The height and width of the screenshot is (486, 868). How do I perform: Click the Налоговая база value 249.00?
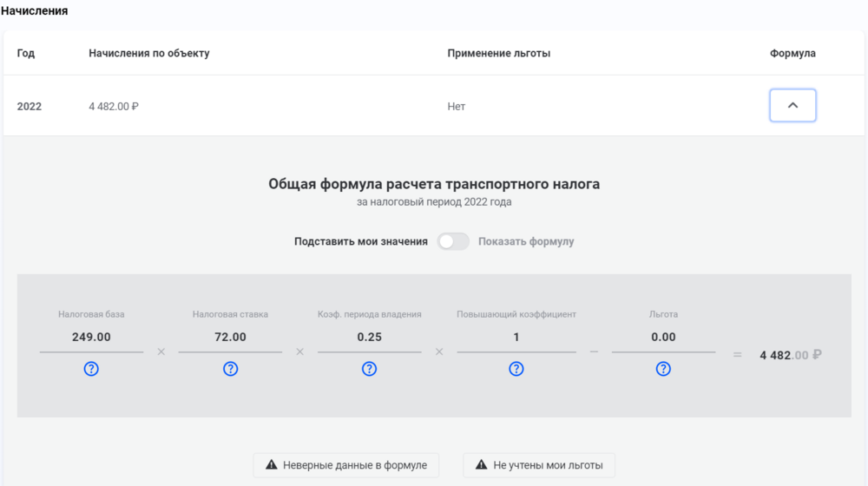91,337
